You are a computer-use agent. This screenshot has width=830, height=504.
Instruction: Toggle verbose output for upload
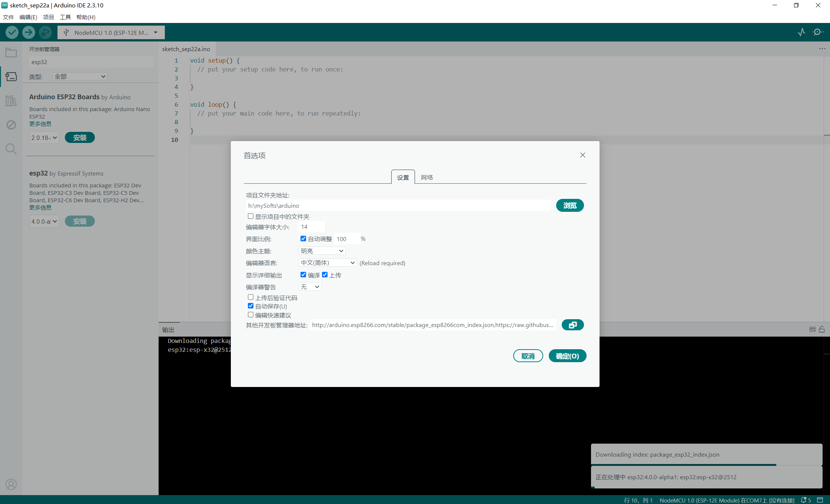[325, 275]
